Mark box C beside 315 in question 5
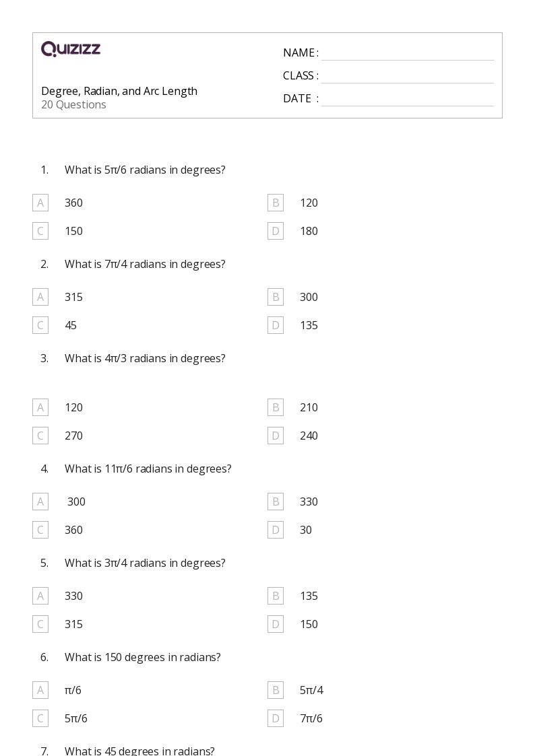The image size is (535, 756). (40, 624)
